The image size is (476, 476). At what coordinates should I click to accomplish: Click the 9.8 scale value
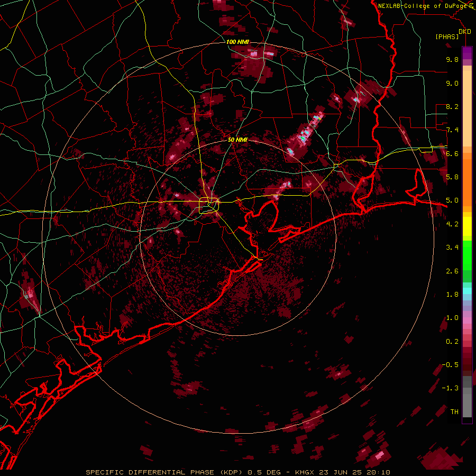[x=452, y=60]
